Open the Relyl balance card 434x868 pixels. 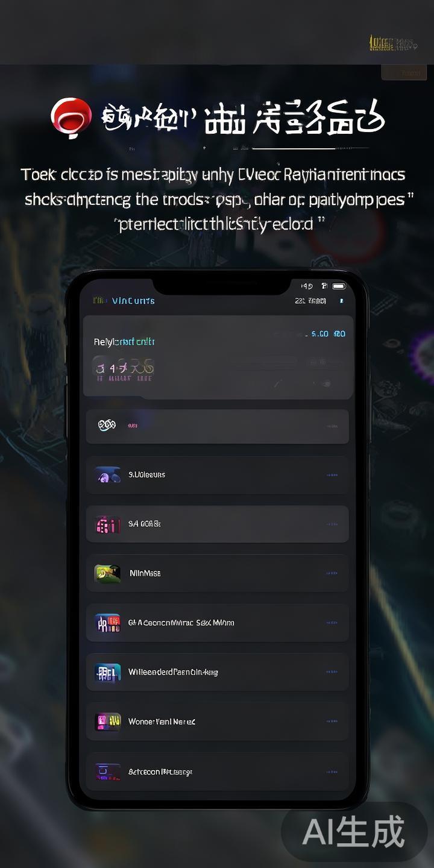click(x=218, y=357)
